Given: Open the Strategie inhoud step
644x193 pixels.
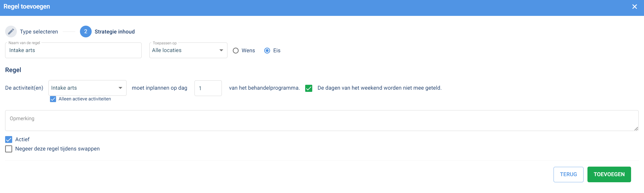Looking at the screenshot, I should point(115,32).
